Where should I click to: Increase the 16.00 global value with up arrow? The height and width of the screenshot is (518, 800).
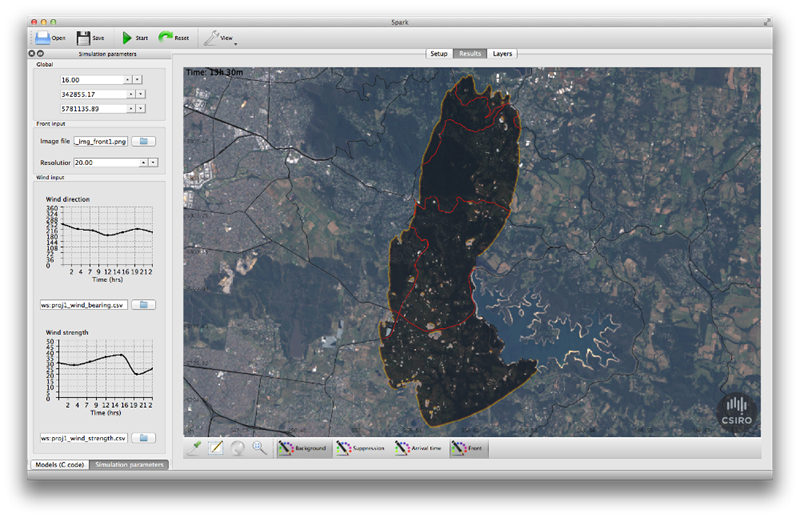128,80
